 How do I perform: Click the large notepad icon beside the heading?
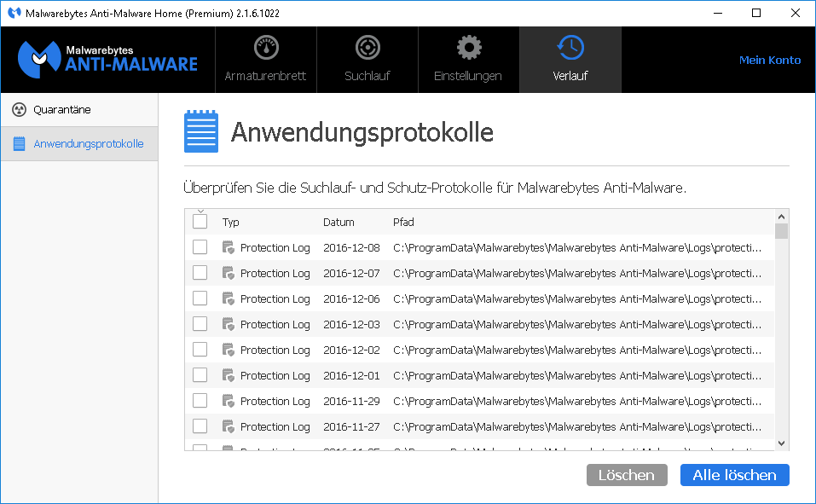(201, 131)
